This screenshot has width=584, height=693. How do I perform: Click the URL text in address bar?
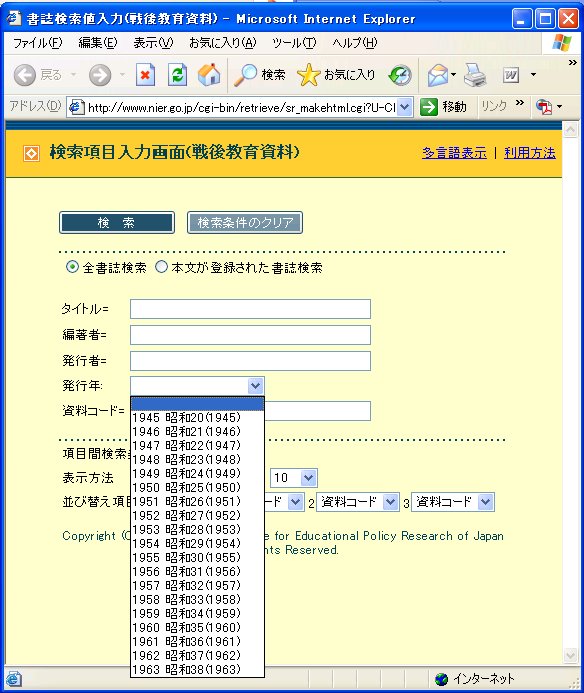point(241,107)
